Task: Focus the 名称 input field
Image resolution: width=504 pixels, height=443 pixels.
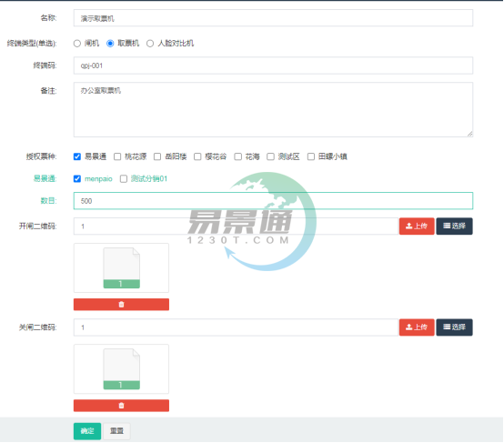Action: (273, 18)
